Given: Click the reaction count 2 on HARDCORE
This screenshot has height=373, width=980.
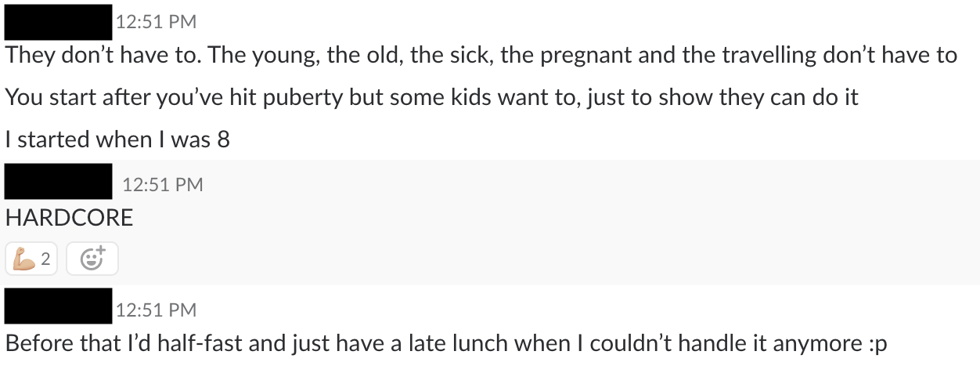Looking at the screenshot, I should (45, 259).
